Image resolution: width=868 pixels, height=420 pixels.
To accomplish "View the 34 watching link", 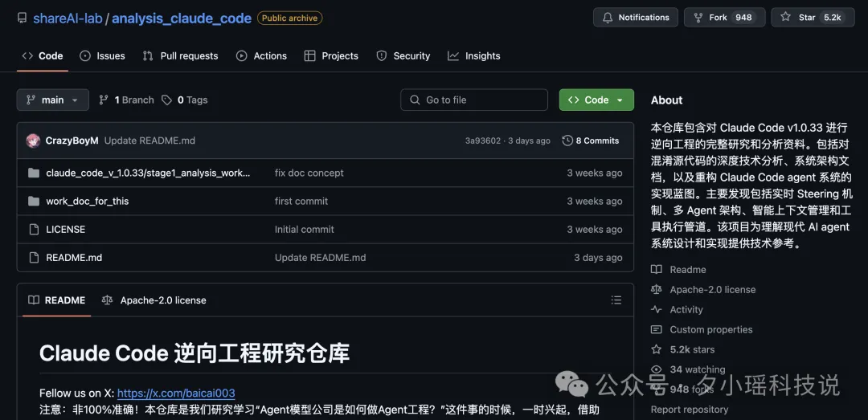I will point(688,369).
